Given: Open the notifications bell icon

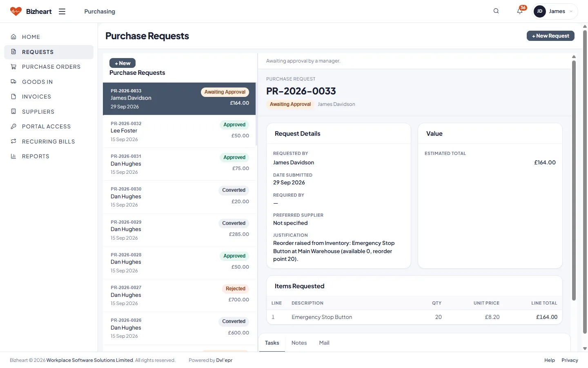Looking at the screenshot, I should [520, 11].
